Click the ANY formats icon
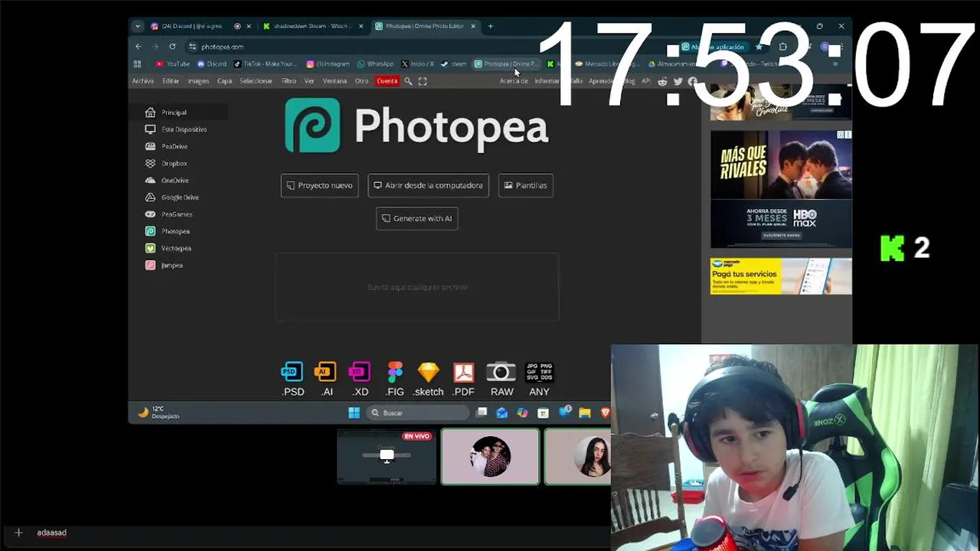 pos(539,379)
